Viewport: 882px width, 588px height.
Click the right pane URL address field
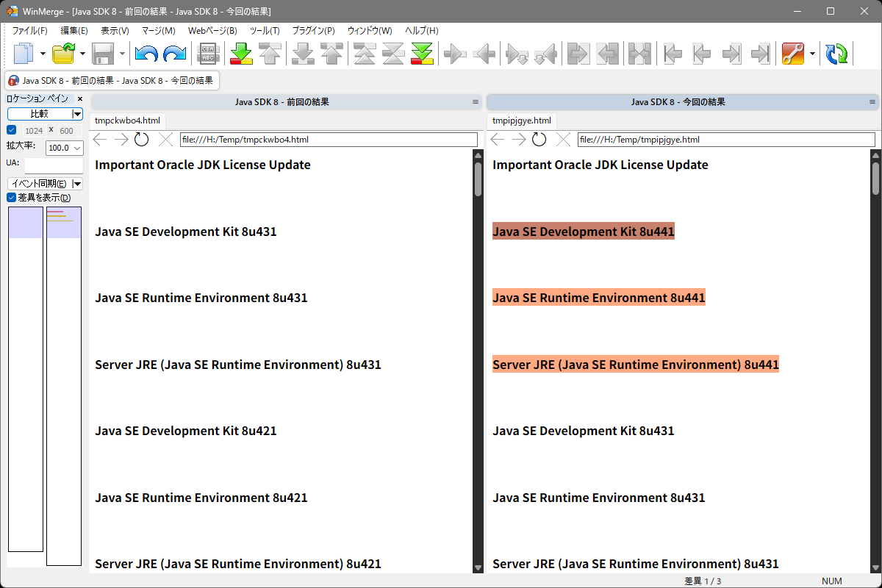[726, 140]
